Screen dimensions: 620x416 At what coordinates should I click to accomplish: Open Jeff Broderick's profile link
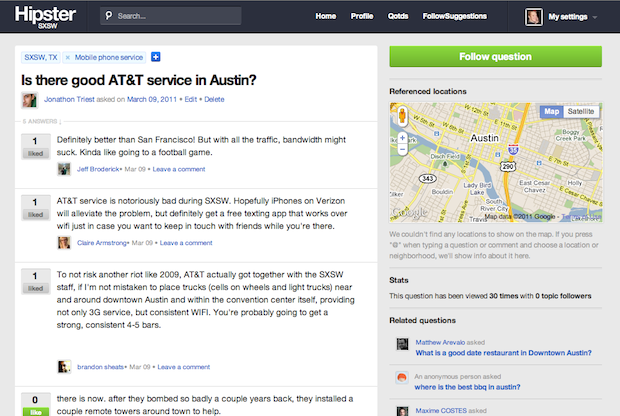(98, 169)
